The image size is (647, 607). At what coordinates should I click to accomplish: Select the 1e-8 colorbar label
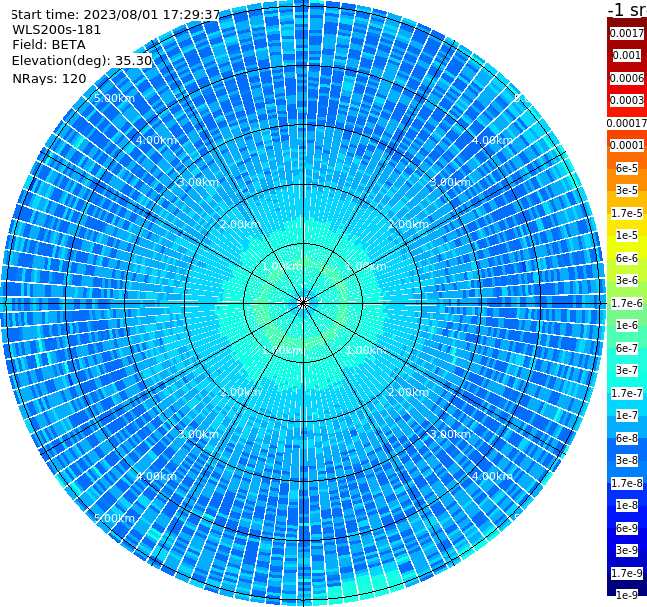[627, 505]
